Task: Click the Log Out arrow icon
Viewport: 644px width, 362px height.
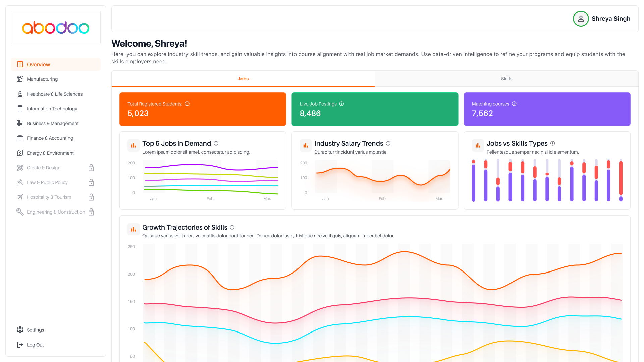Action: [20, 345]
